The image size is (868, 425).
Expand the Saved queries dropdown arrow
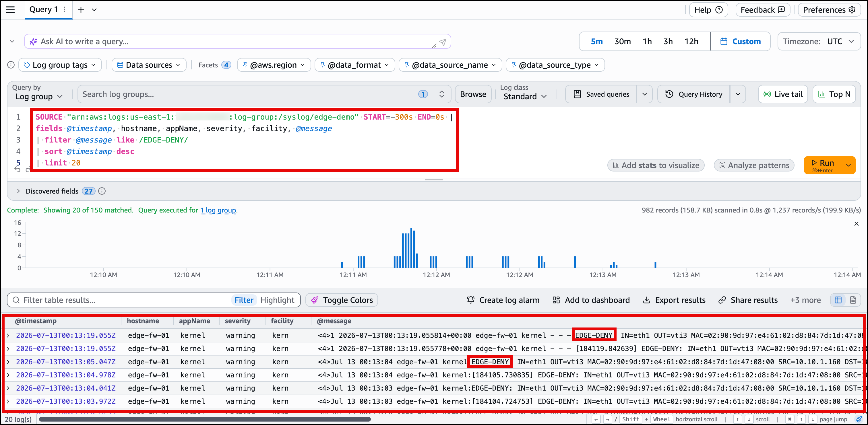(645, 94)
